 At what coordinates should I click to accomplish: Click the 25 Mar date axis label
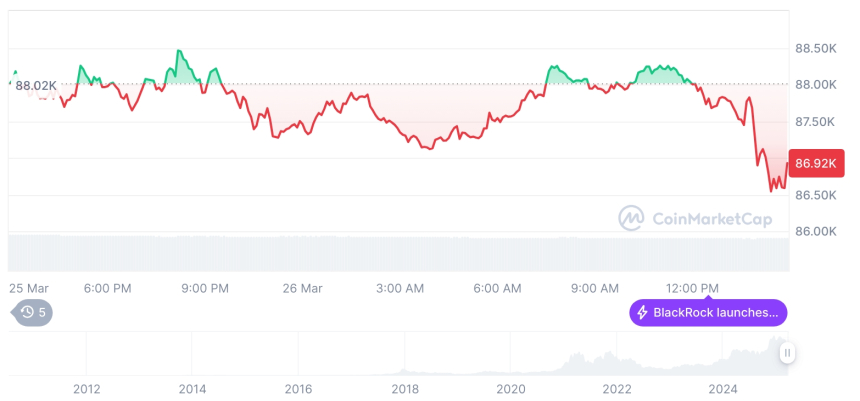[29, 288]
